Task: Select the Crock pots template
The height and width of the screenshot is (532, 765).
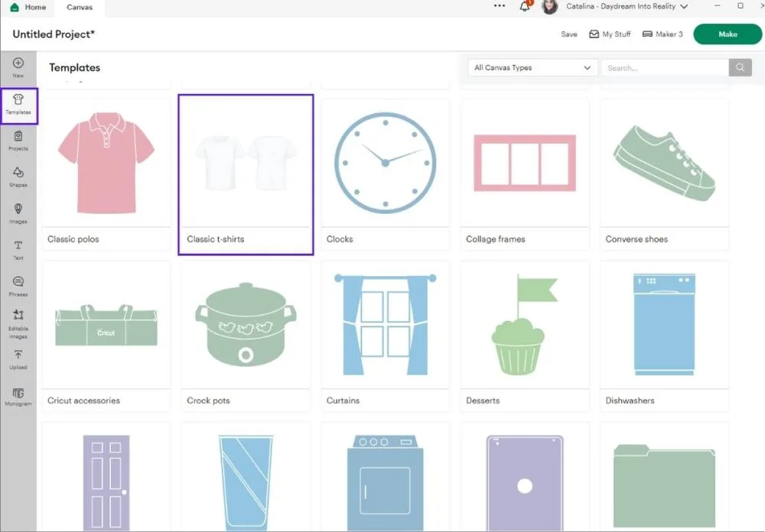Action: coord(246,336)
